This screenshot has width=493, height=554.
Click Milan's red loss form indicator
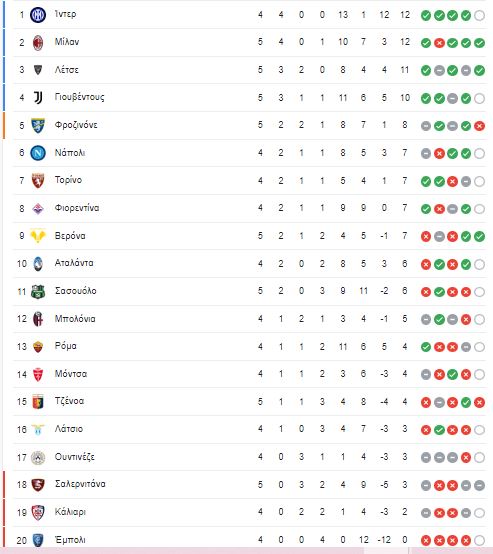click(439, 43)
